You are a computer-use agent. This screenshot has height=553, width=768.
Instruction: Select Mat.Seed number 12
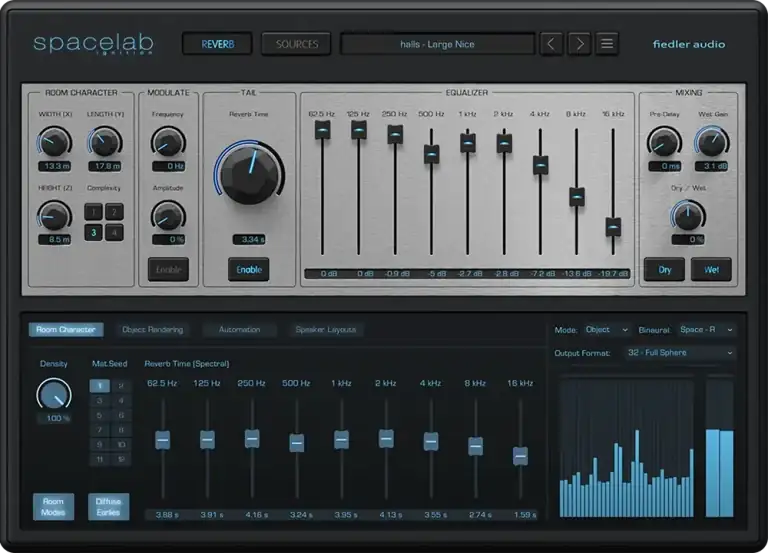pyautogui.click(x=121, y=459)
